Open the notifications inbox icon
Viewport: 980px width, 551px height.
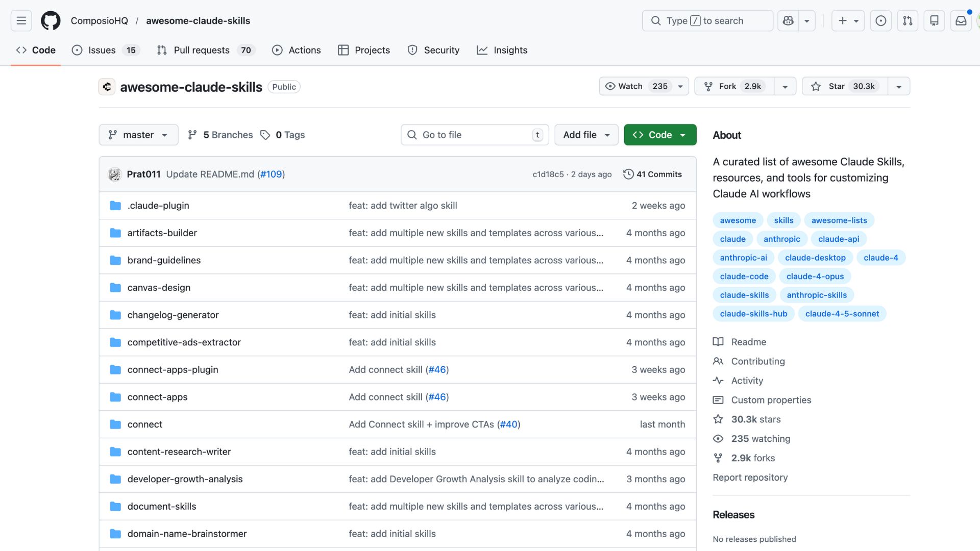coord(961,21)
